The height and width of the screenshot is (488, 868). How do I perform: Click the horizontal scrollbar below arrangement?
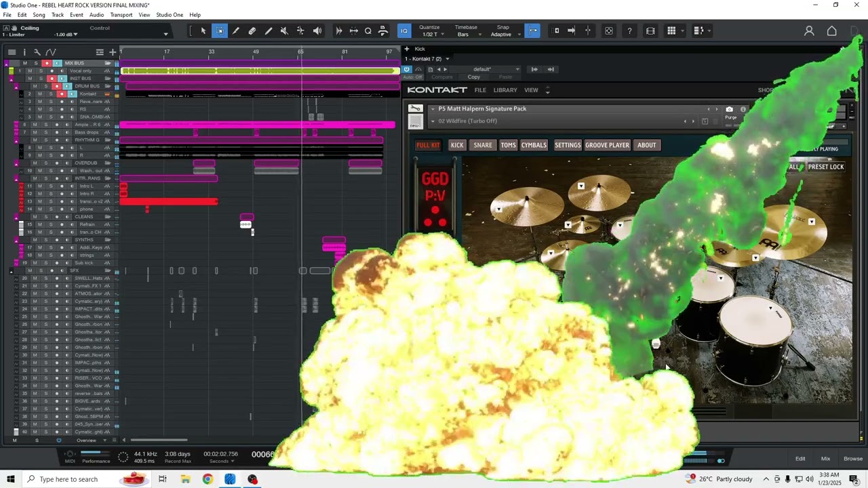coord(159,440)
